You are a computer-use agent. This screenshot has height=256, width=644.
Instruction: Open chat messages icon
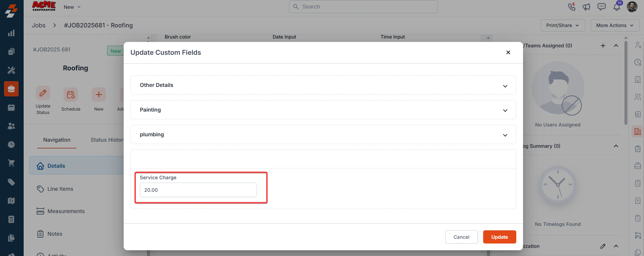point(601,7)
